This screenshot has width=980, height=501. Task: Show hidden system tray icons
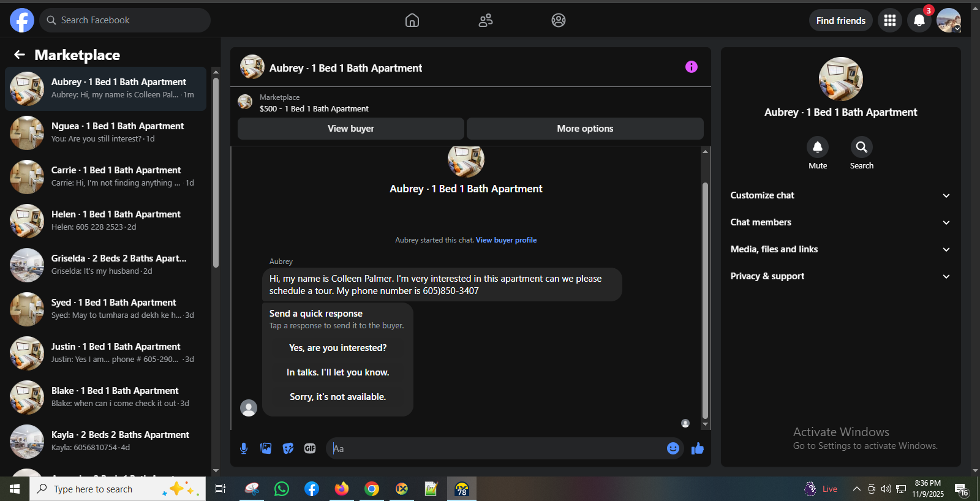[x=857, y=489]
